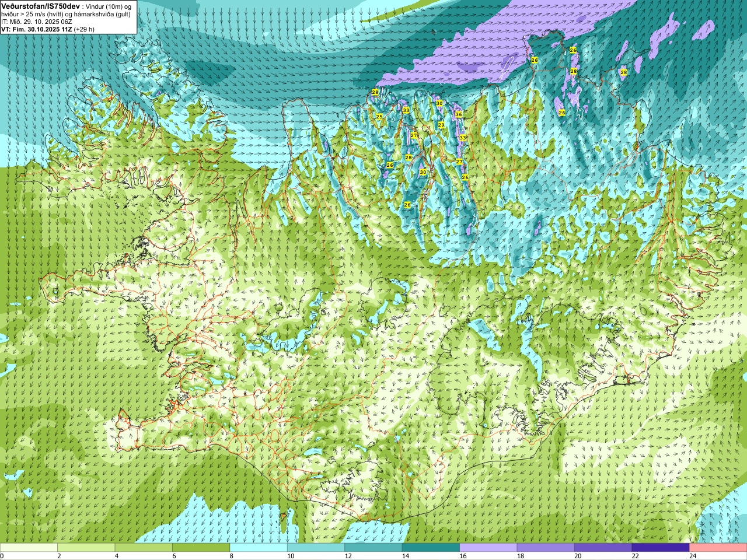This screenshot has height=560, width=747.
Task: Click the legend scale number 10
Action: [290, 556]
